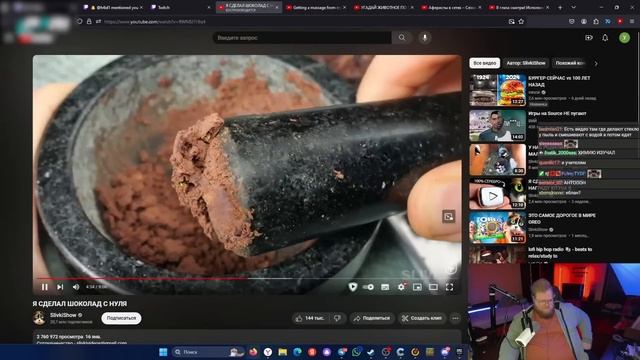640x360 pixels.
Task: Focus the YouTube search field
Action: 302,38
